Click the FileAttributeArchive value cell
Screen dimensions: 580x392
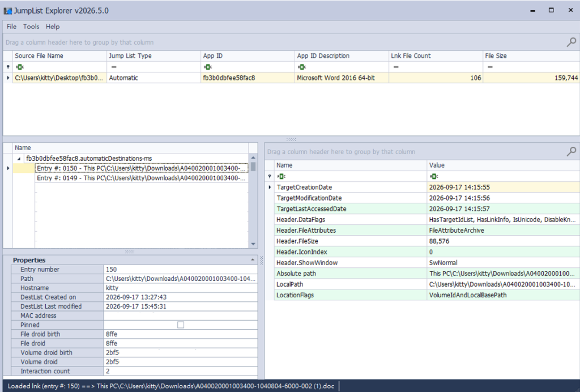[x=503, y=231]
